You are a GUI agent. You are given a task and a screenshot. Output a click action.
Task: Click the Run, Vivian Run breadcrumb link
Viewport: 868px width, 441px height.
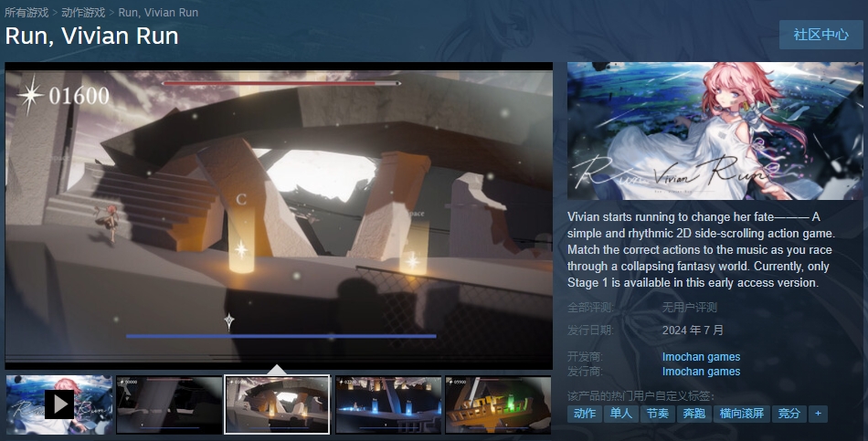(158, 12)
